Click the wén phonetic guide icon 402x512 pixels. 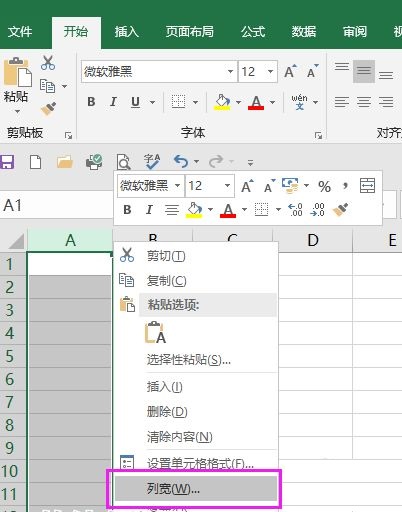tap(299, 102)
